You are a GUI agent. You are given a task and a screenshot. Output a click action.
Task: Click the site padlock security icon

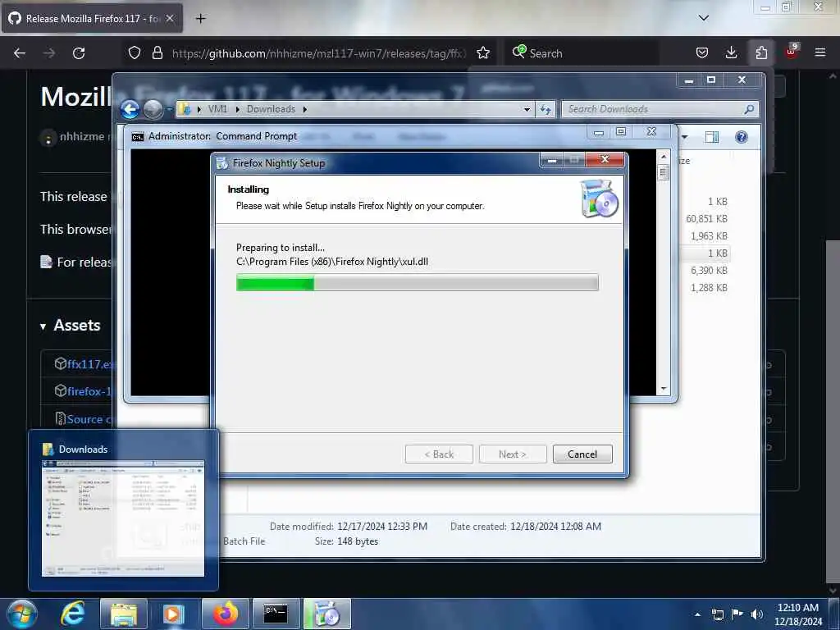coord(157,53)
